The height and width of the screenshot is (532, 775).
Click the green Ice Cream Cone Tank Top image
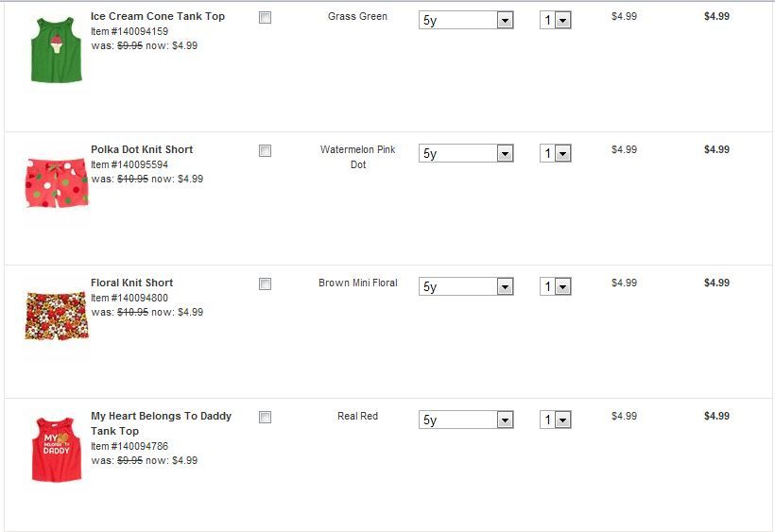tap(55, 49)
